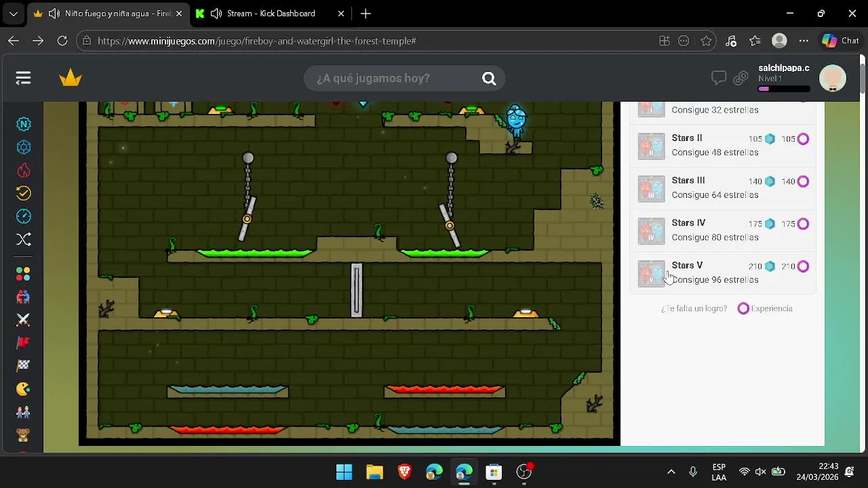
Task: Open the salchipapa.c profile avatar
Action: tap(832, 79)
